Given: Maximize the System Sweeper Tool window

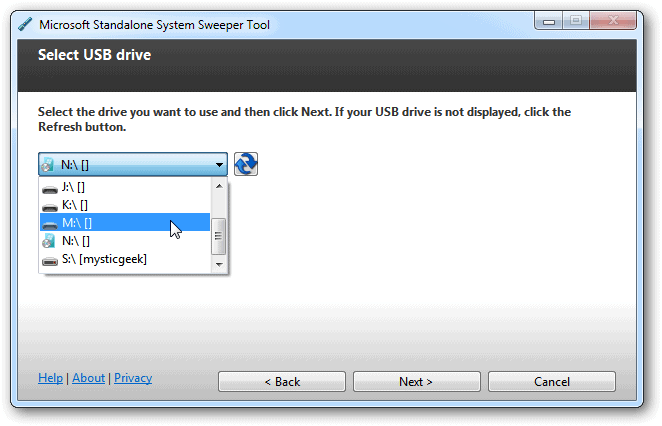Looking at the screenshot, I should (x=576, y=21).
